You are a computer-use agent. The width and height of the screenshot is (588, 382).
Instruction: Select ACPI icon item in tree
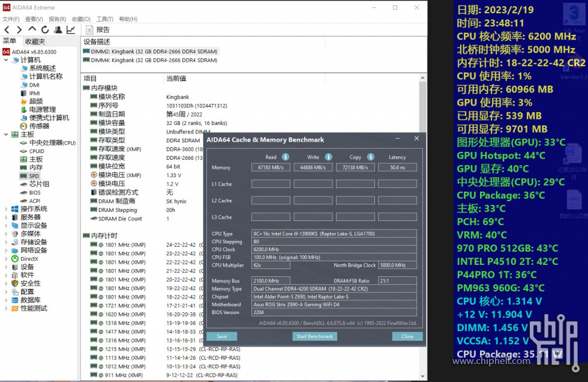pyautogui.click(x=23, y=201)
